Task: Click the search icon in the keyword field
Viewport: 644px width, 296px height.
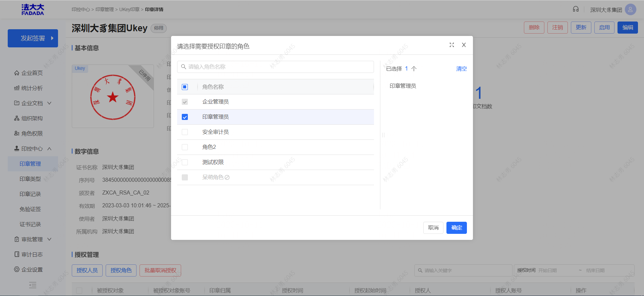Action: point(420,270)
